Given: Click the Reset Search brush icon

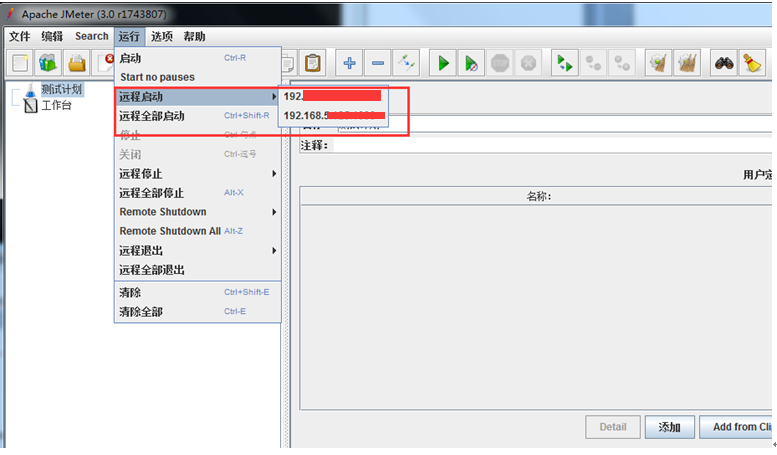Looking at the screenshot, I should tap(752, 63).
